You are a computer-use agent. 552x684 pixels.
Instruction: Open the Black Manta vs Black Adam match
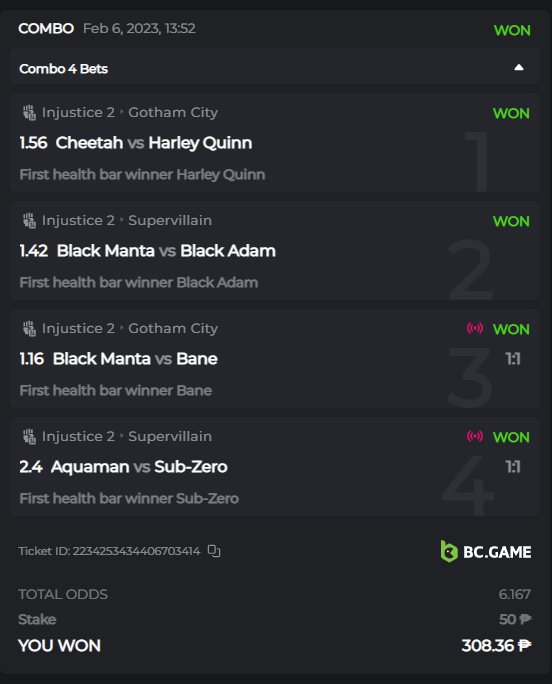point(166,251)
